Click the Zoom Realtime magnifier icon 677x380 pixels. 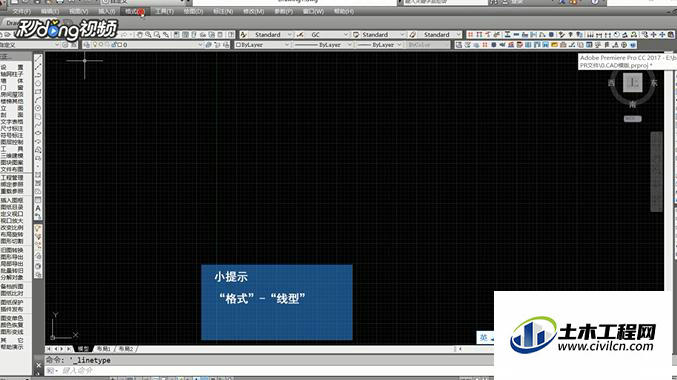pos(148,35)
